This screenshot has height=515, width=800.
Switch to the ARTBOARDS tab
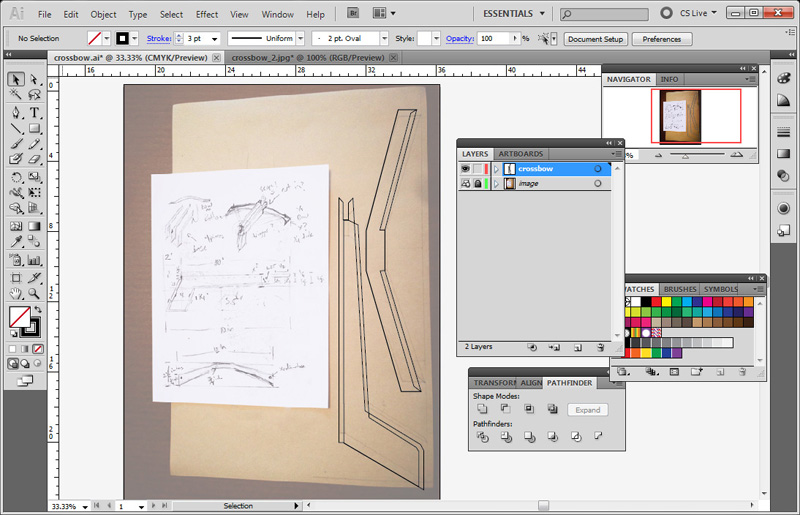point(520,154)
